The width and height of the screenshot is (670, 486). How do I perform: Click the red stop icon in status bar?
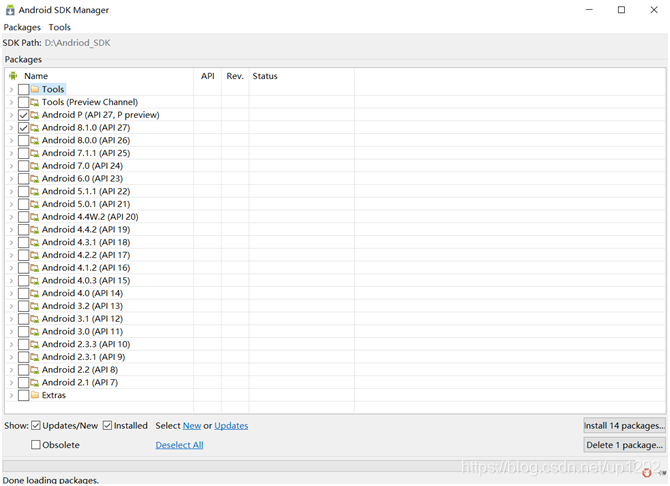click(646, 472)
